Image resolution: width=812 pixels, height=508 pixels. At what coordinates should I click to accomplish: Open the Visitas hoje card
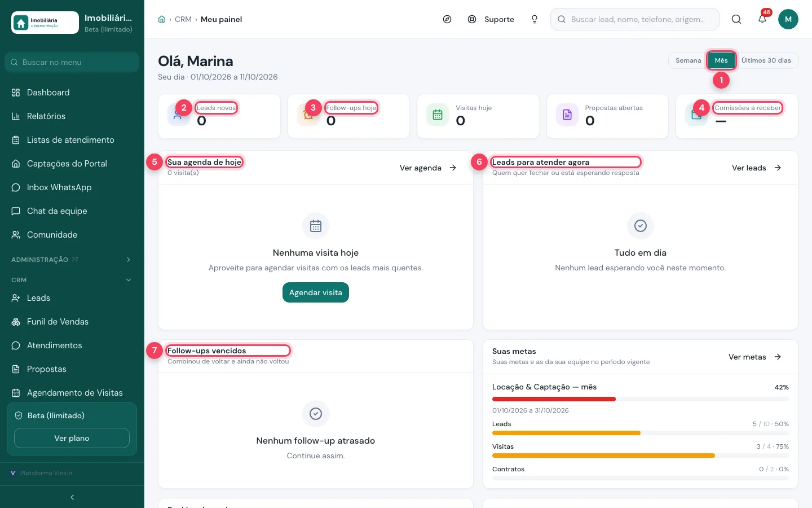(478, 116)
